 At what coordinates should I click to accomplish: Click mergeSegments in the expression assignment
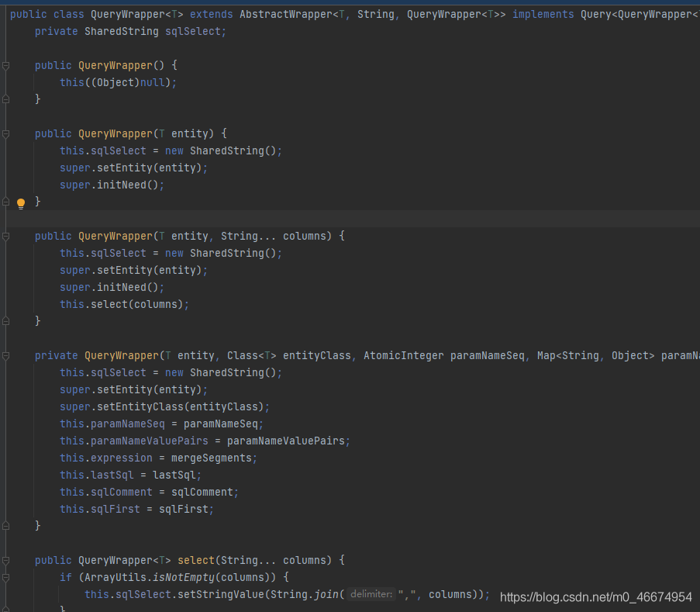click(212, 458)
